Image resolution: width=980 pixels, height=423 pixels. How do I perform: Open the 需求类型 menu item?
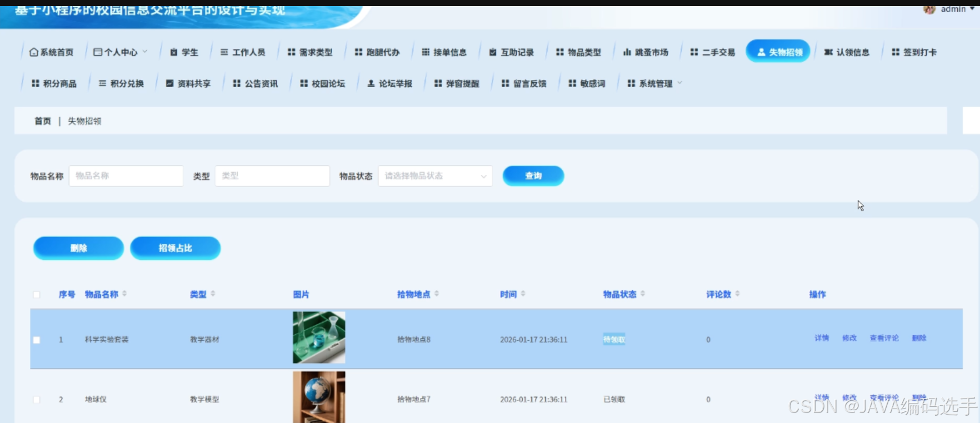click(x=310, y=52)
